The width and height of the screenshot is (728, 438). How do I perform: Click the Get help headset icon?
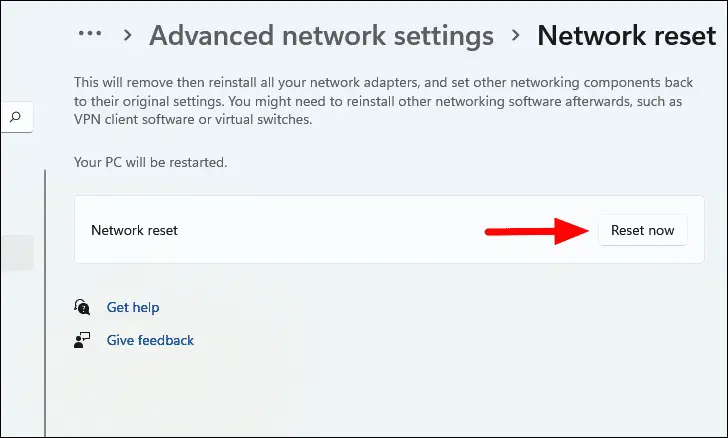[x=83, y=307]
